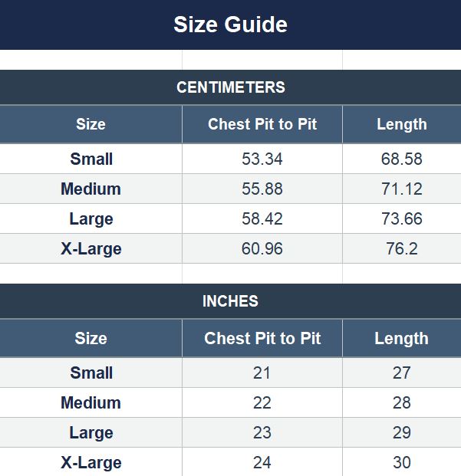The width and height of the screenshot is (461, 476).
Task: Select the INCHES section header
Action: click(230, 301)
